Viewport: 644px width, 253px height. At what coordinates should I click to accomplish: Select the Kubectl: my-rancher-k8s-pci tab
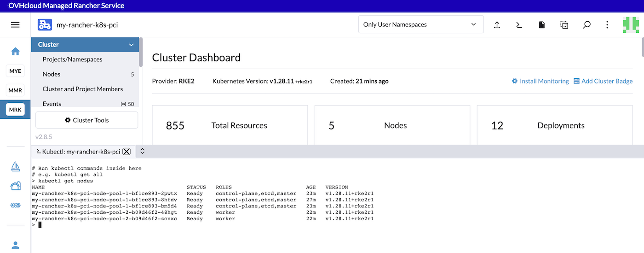coord(78,152)
